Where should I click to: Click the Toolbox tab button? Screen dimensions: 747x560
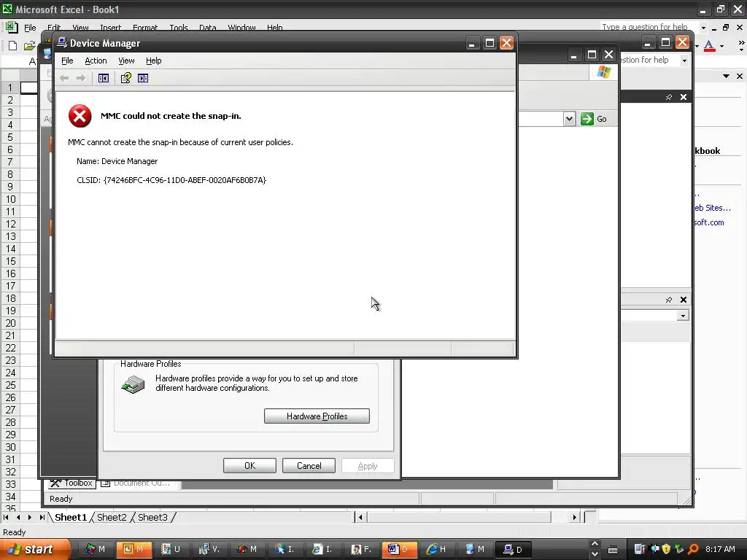(x=72, y=483)
